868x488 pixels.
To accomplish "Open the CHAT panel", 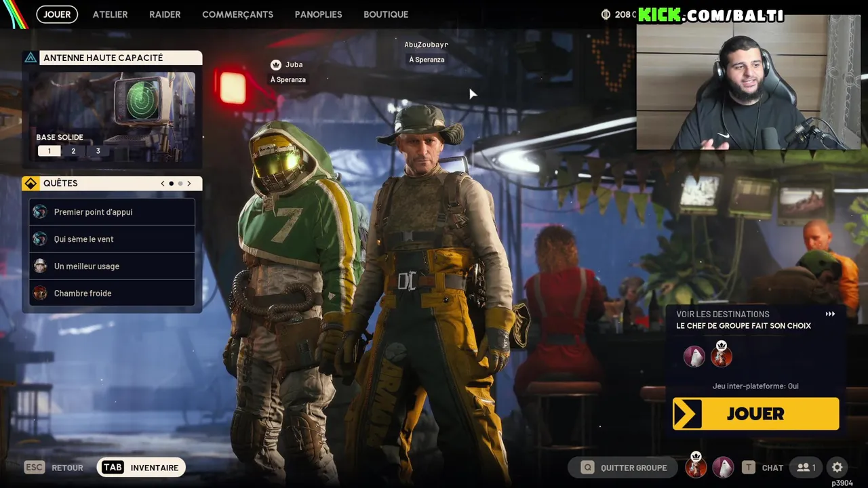I will pyautogui.click(x=772, y=468).
